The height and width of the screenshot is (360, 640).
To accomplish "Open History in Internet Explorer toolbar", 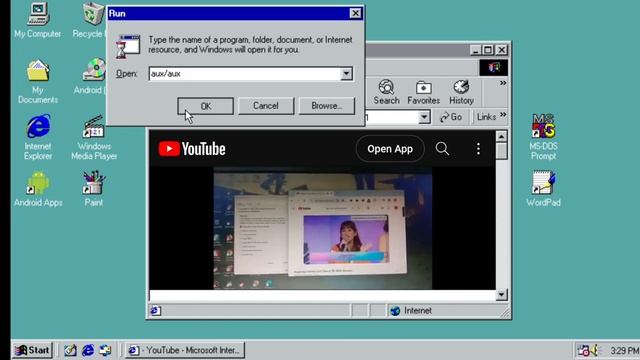I will tap(461, 93).
